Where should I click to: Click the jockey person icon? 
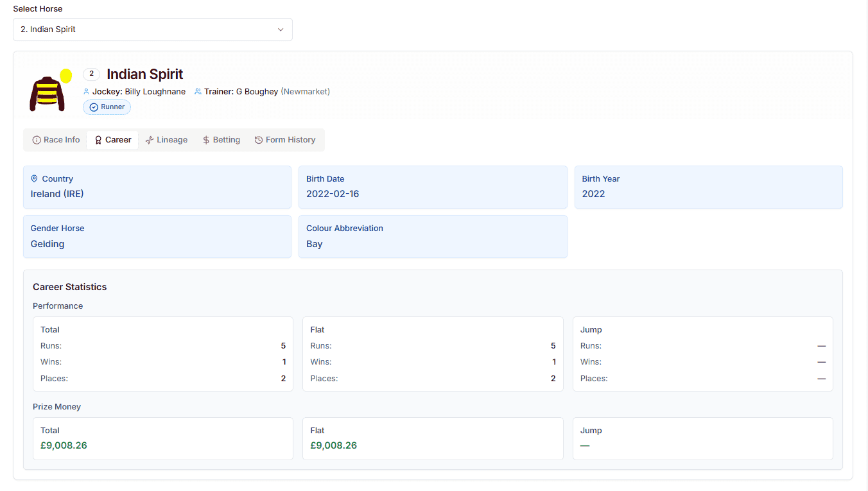click(x=87, y=92)
